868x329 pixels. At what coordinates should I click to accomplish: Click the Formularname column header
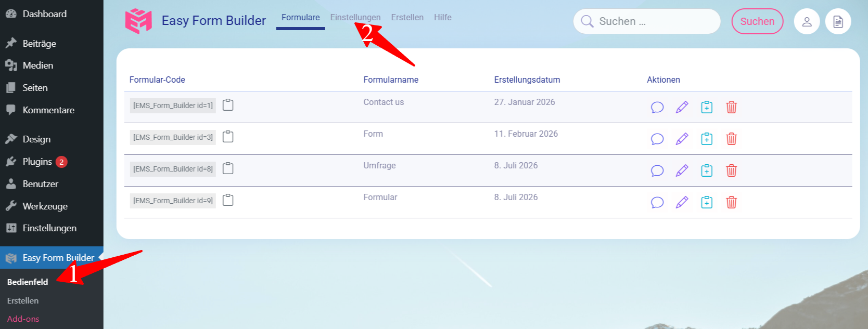(x=391, y=80)
